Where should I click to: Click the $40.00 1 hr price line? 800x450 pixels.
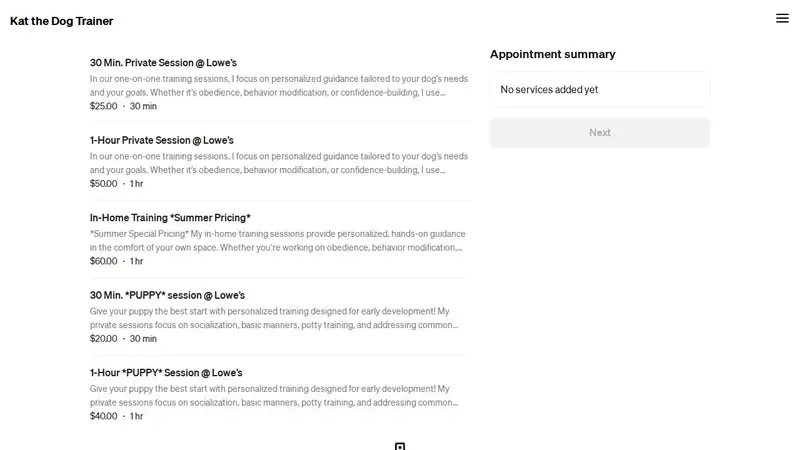(x=116, y=416)
